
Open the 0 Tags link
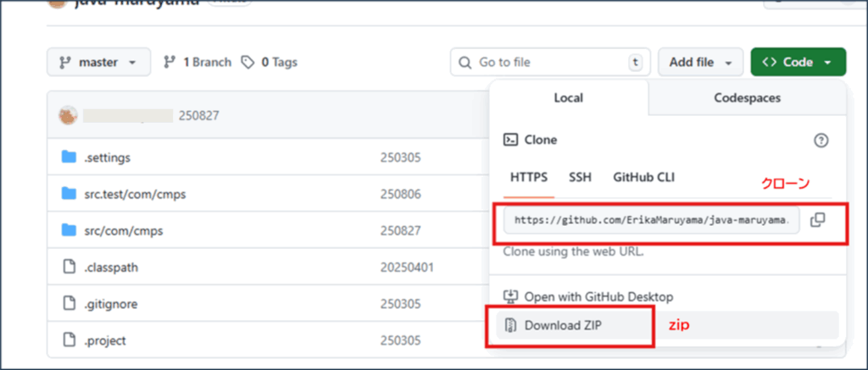coord(270,62)
